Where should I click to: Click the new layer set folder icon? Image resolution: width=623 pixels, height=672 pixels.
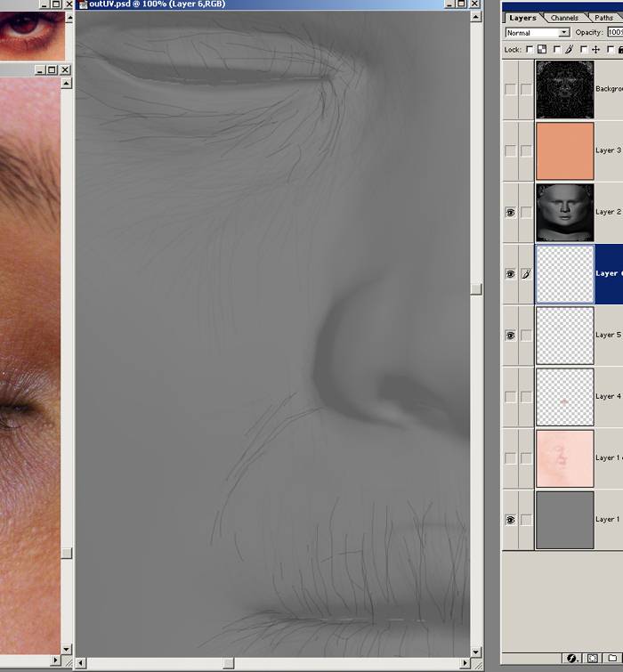point(612,659)
